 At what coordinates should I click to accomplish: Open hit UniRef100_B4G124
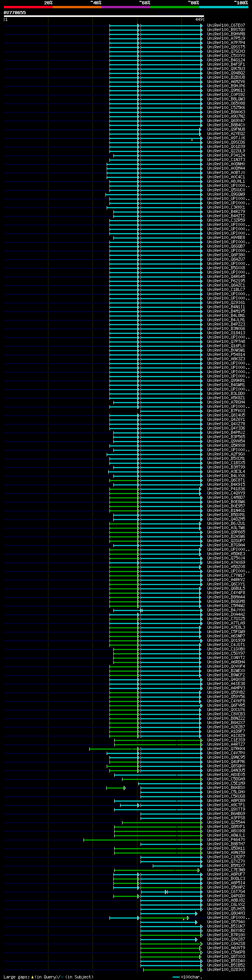(226, 60)
